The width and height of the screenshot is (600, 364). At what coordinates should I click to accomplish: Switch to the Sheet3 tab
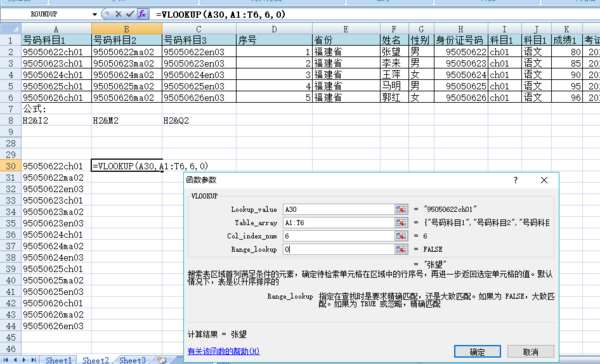pyautogui.click(x=132, y=360)
